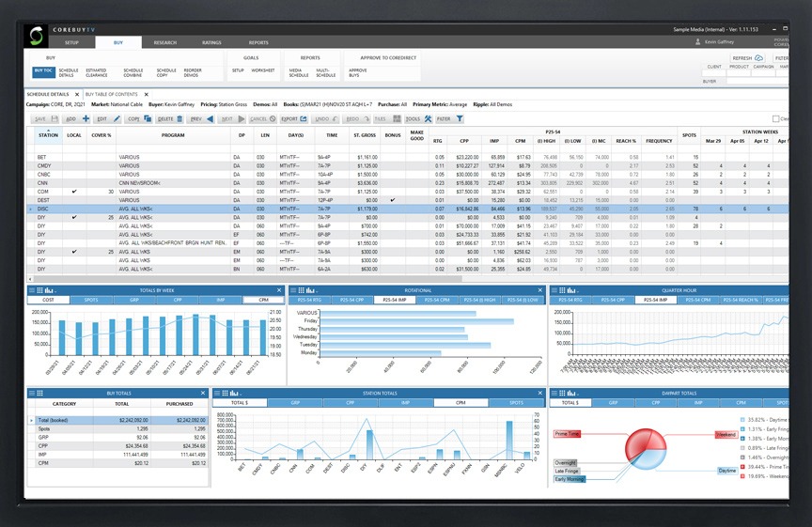
Task: Export the schedule with the Export button
Action: click(x=294, y=119)
